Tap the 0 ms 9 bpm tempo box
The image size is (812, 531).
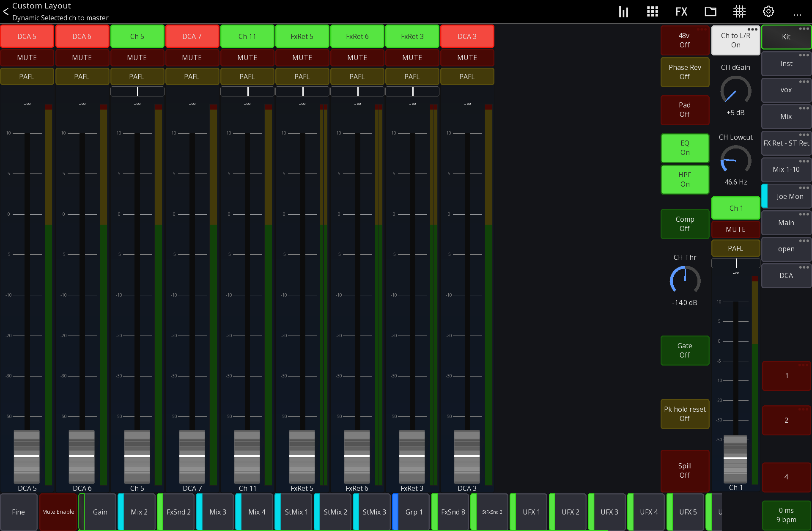(x=786, y=515)
